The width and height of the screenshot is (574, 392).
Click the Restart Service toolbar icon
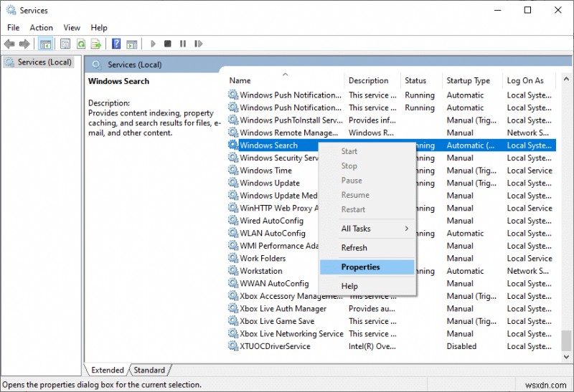click(x=199, y=44)
